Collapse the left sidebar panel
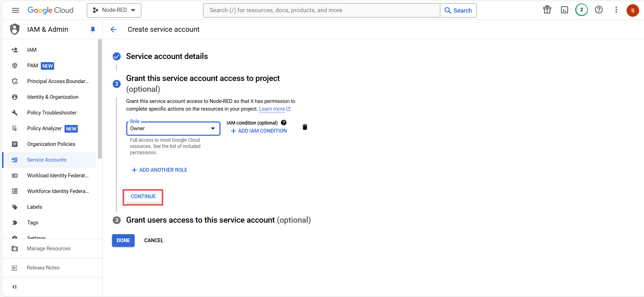 [x=14, y=287]
